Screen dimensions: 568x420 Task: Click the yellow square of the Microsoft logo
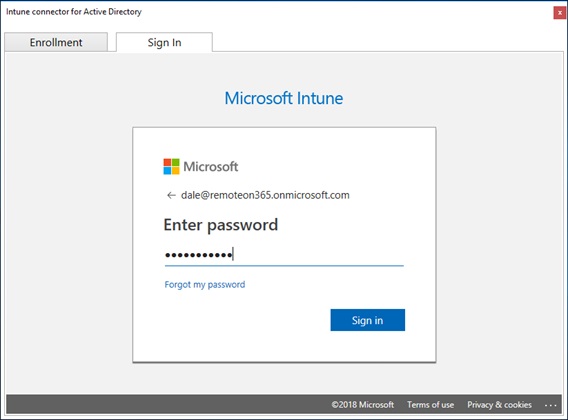tap(175, 171)
